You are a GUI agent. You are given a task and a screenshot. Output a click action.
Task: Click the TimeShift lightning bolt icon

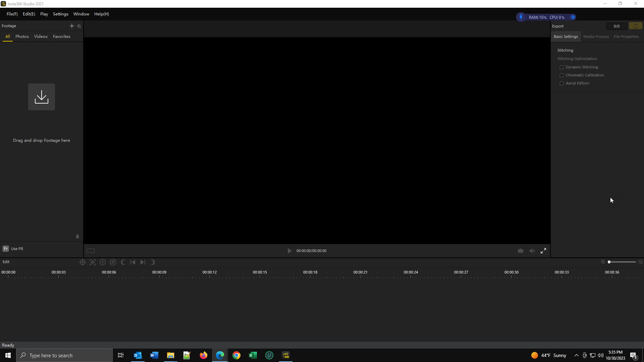[x=103, y=262]
